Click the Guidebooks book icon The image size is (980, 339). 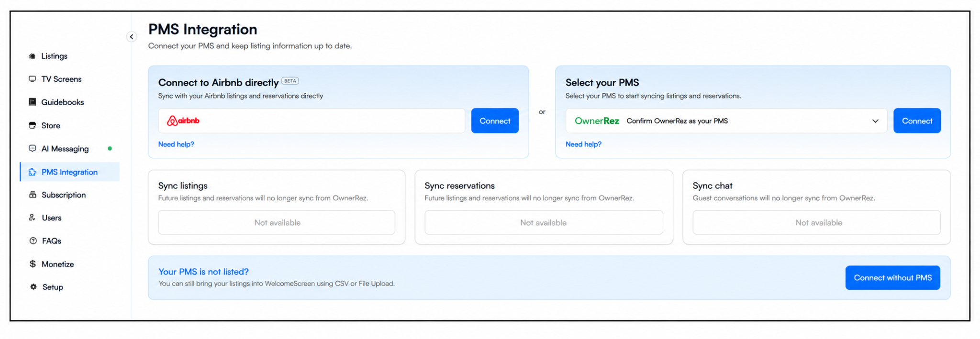tap(32, 102)
